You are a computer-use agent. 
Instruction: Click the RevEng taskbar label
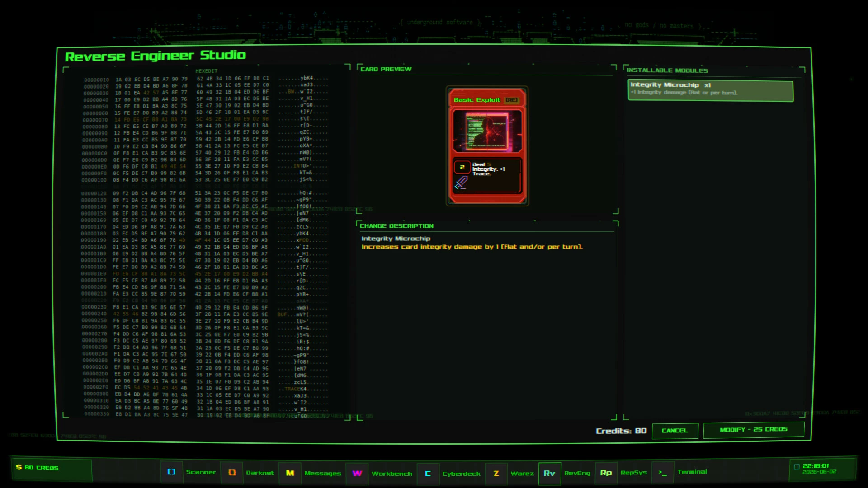pyautogui.click(x=577, y=473)
